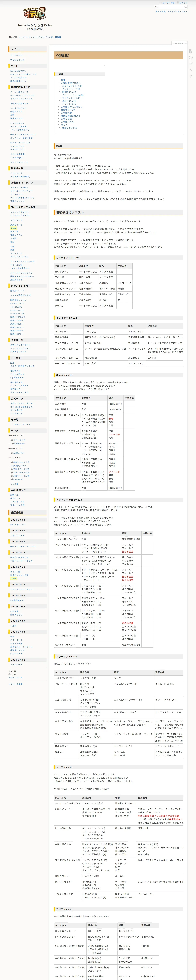Open こあとりぃメモ in 更新履歴
The height and width of the screenshot is (980, 196).
coord(17,536)
